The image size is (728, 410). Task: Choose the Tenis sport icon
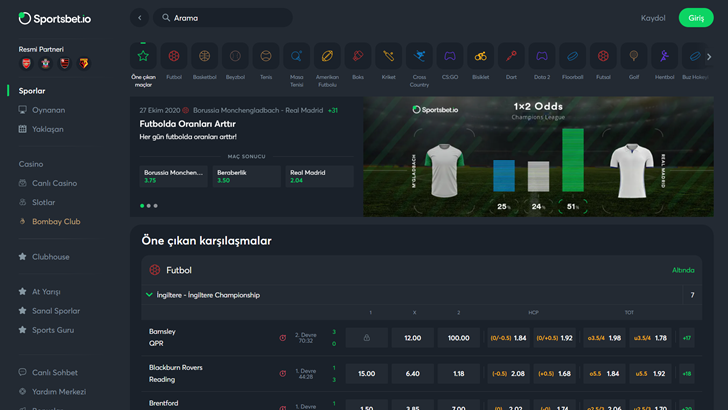266,56
